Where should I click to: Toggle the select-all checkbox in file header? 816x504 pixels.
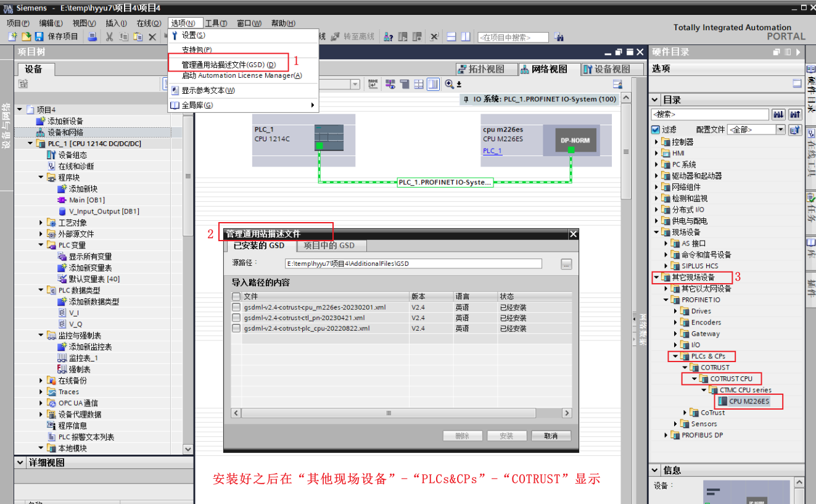(x=236, y=296)
